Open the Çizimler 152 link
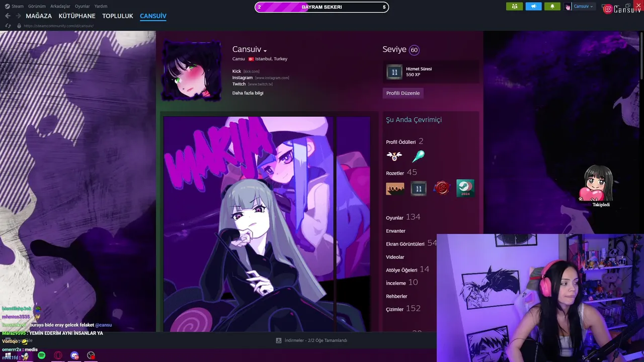Viewport: 644px width, 362px height. (403, 309)
